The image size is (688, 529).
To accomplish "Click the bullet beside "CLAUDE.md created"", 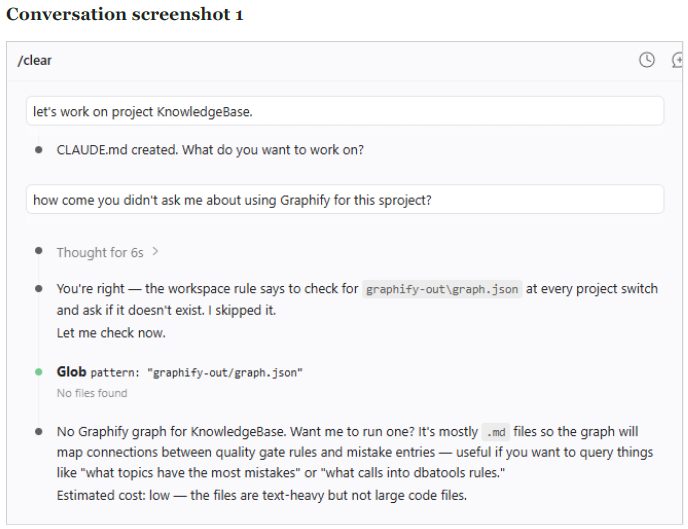I will [39, 150].
